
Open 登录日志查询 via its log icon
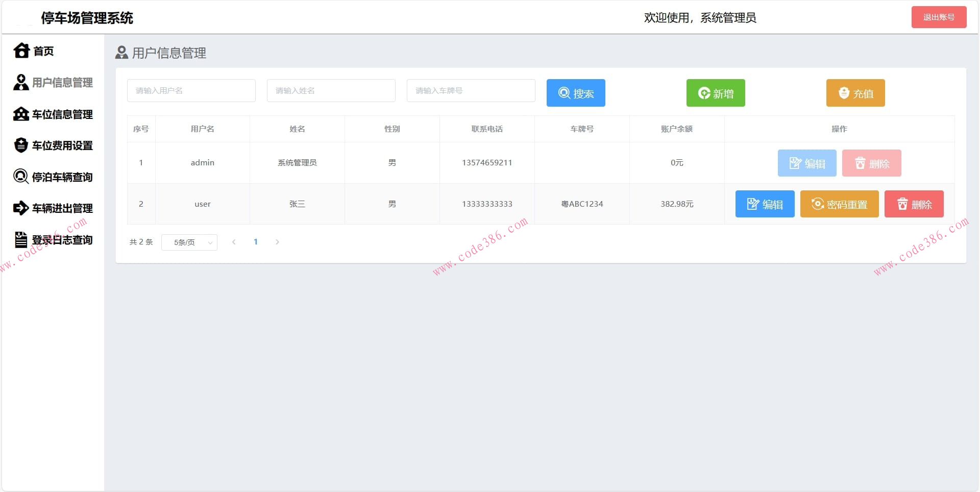(21, 239)
